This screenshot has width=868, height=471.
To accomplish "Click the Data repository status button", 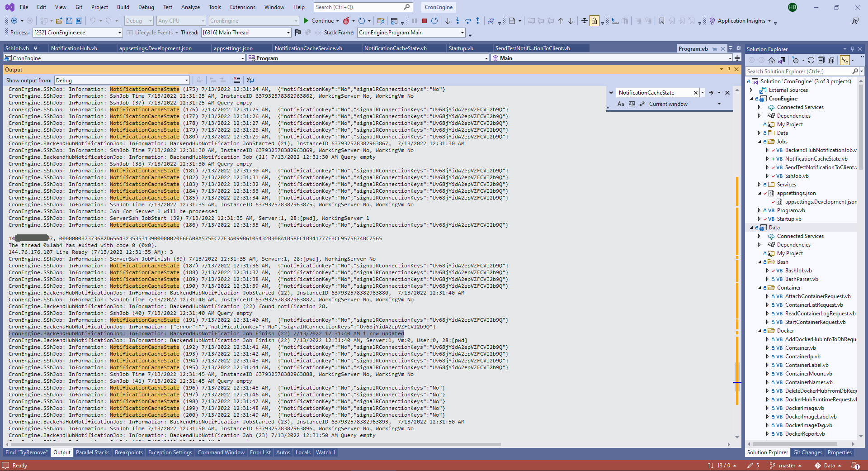I will tap(828, 466).
